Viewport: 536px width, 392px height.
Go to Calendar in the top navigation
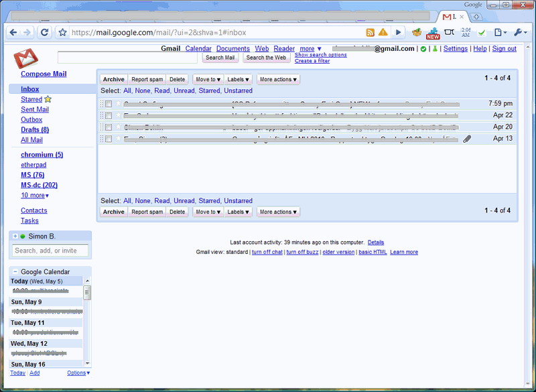coord(198,49)
